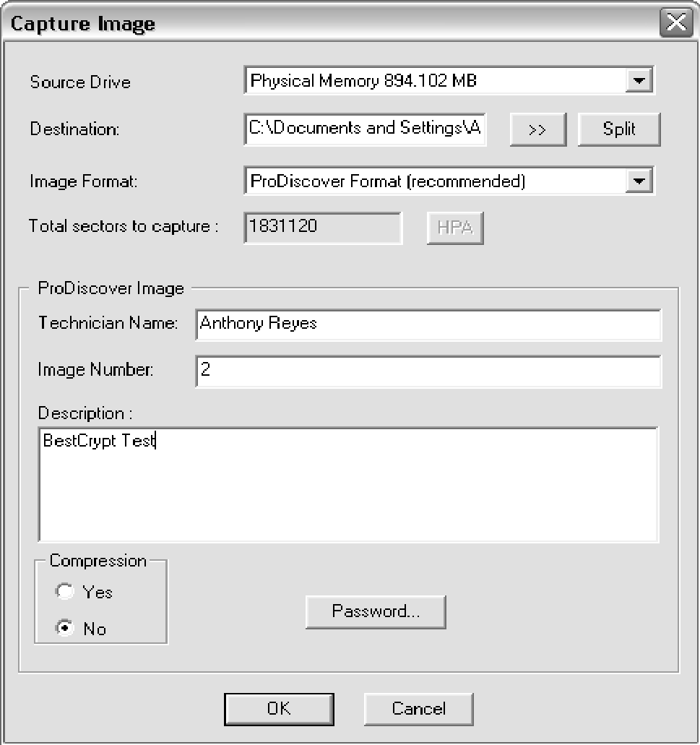
Task: Click the Destination: label
Action: [x=74, y=129]
